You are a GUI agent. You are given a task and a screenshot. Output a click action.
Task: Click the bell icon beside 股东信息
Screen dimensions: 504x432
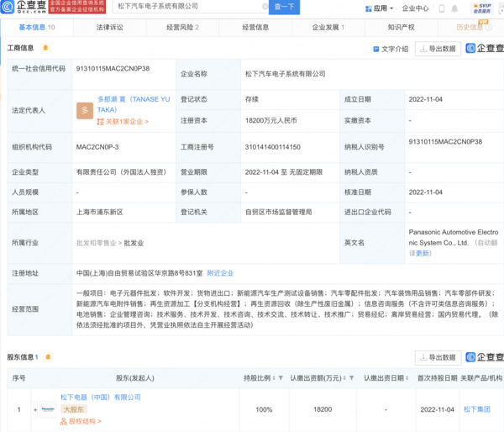(x=48, y=356)
